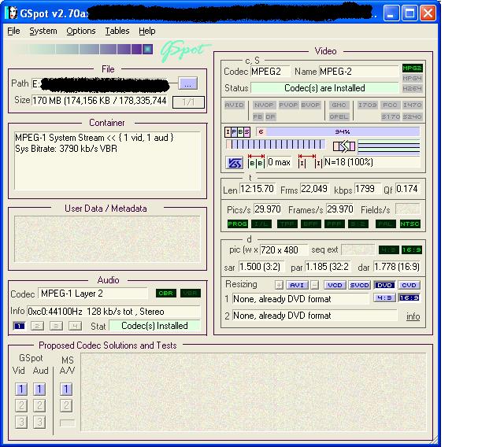The image size is (504, 447).
Task: Click the video kbps field 1799
Action: click(x=368, y=189)
